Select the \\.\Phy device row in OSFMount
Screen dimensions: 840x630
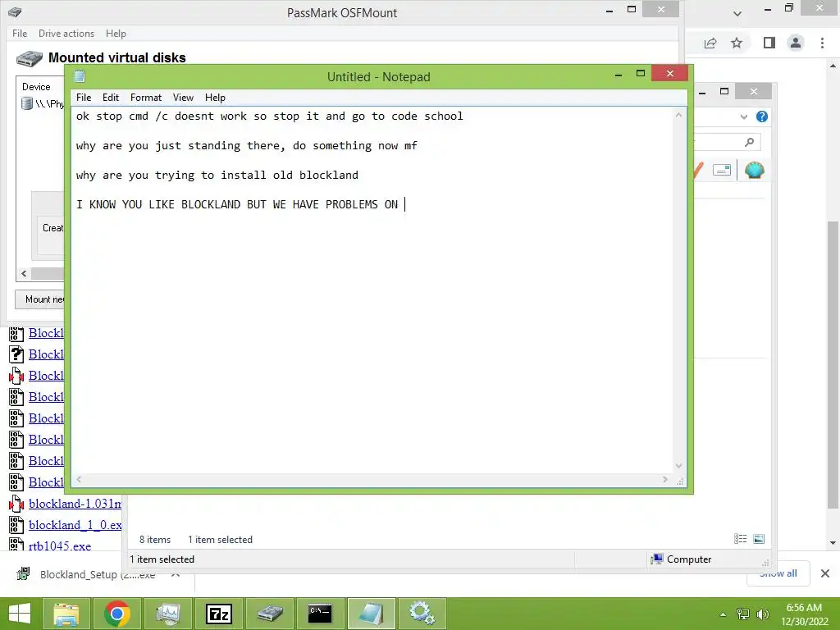(x=43, y=104)
